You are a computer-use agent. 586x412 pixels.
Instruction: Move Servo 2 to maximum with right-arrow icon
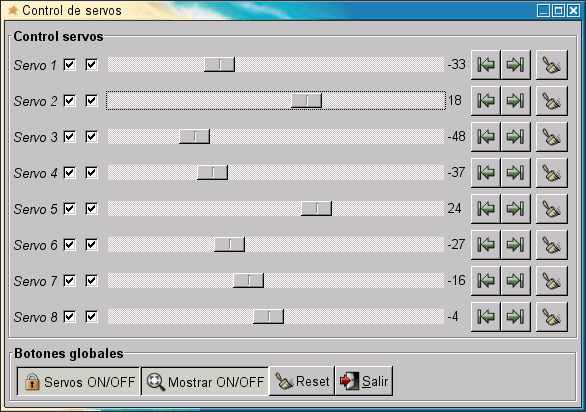pyautogui.click(x=515, y=101)
